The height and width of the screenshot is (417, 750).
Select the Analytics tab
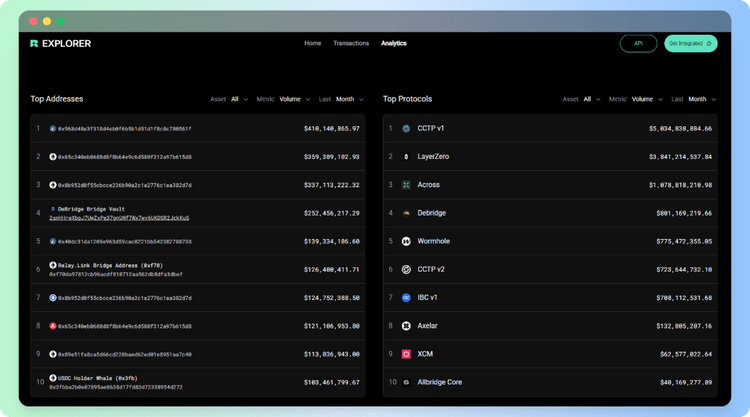pos(394,44)
